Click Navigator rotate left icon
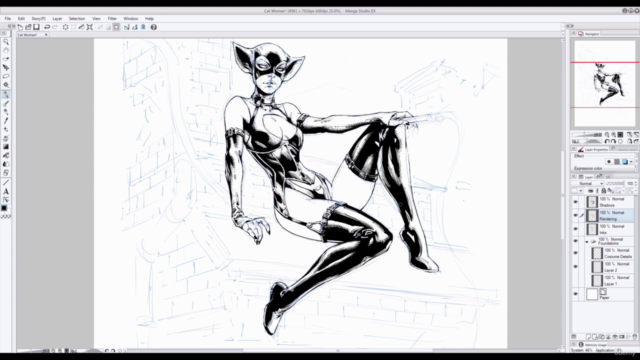The image size is (640, 360). tap(607, 141)
